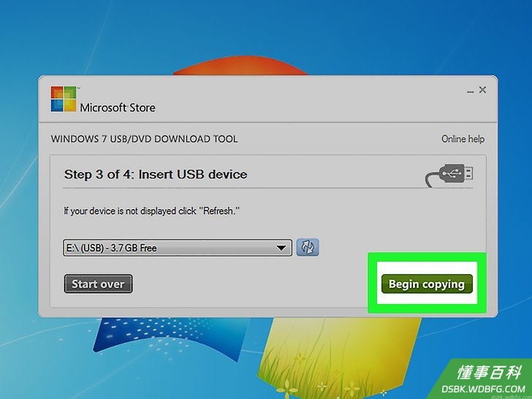Click the USB cable icon
532x399 pixels.
(x=449, y=175)
